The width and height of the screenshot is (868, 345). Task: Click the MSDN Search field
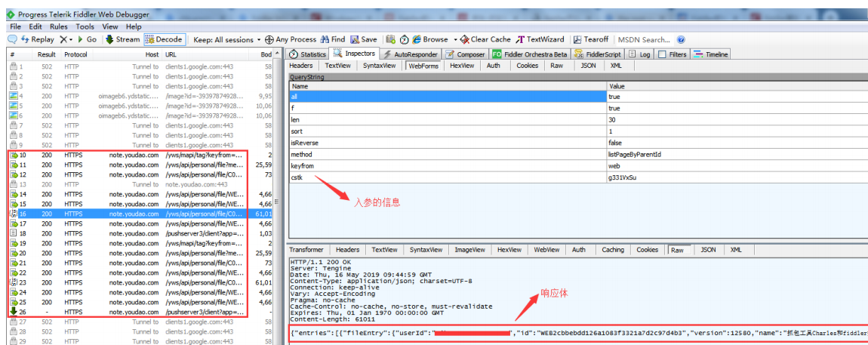pyautogui.click(x=644, y=39)
